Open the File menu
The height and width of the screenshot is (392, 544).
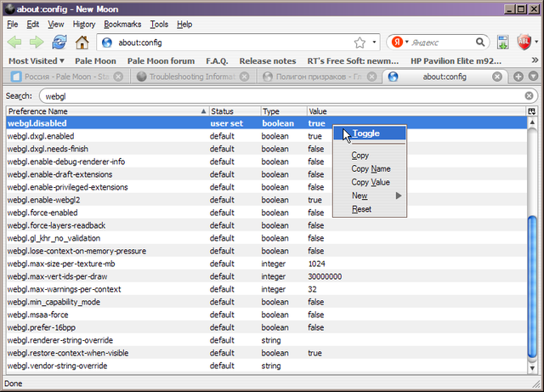(x=13, y=25)
